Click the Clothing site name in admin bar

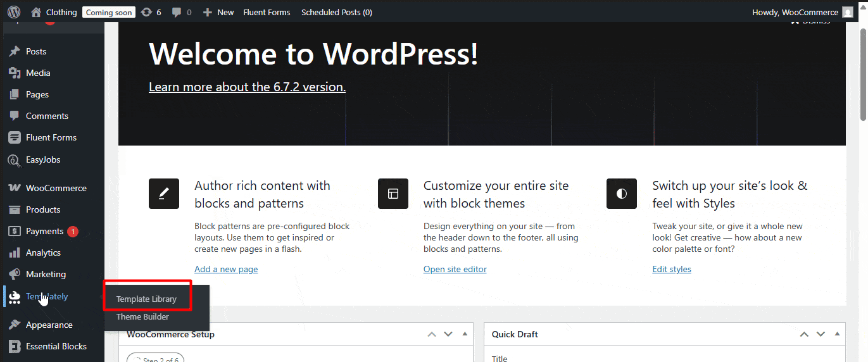pos(61,12)
